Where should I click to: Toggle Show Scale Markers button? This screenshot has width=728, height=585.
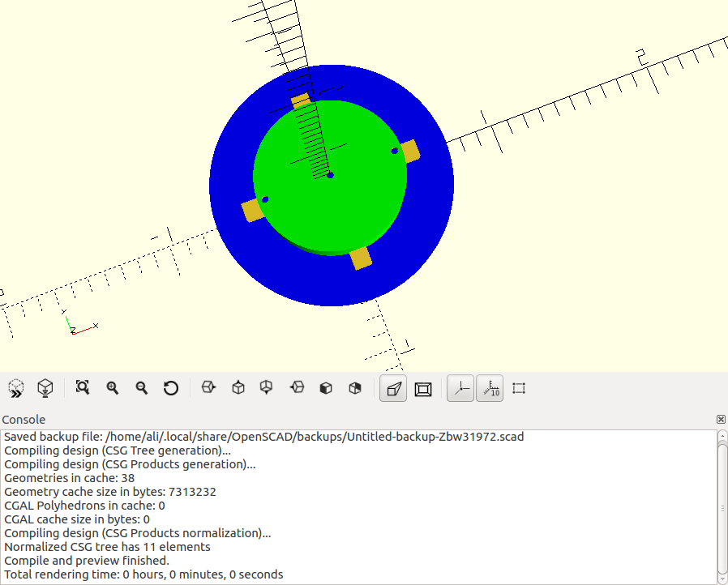tap(490, 388)
